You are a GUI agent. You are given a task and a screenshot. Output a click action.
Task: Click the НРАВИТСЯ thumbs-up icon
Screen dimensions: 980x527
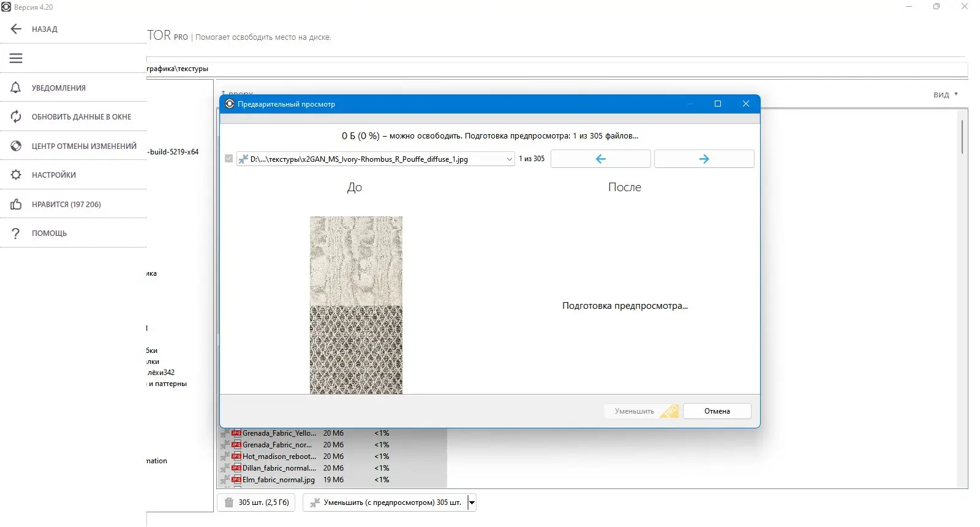coord(16,204)
